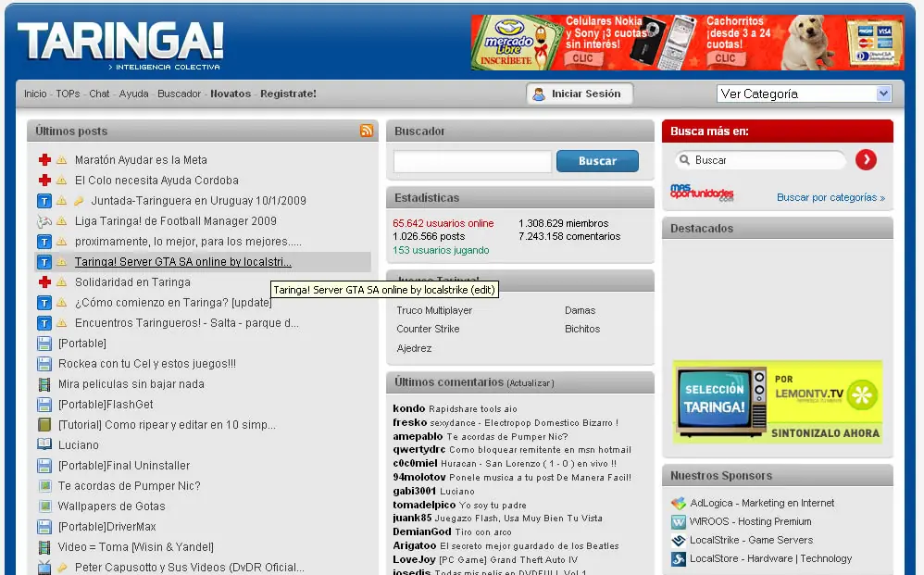Click the warning triangle icon next to El Colo necesita Ayuda Cordoba
Viewport: 924px width, 575px height.
pyautogui.click(x=61, y=181)
